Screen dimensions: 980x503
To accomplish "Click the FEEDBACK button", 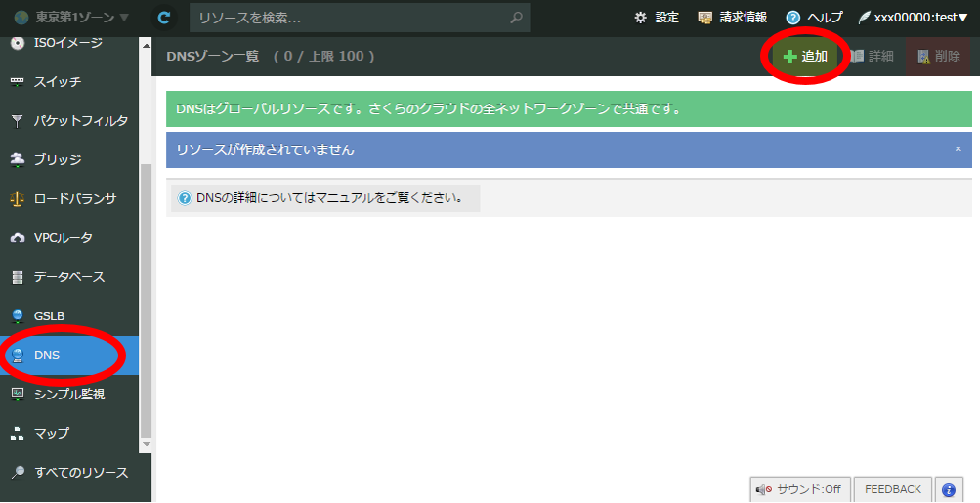I will click(x=892, y=489).
